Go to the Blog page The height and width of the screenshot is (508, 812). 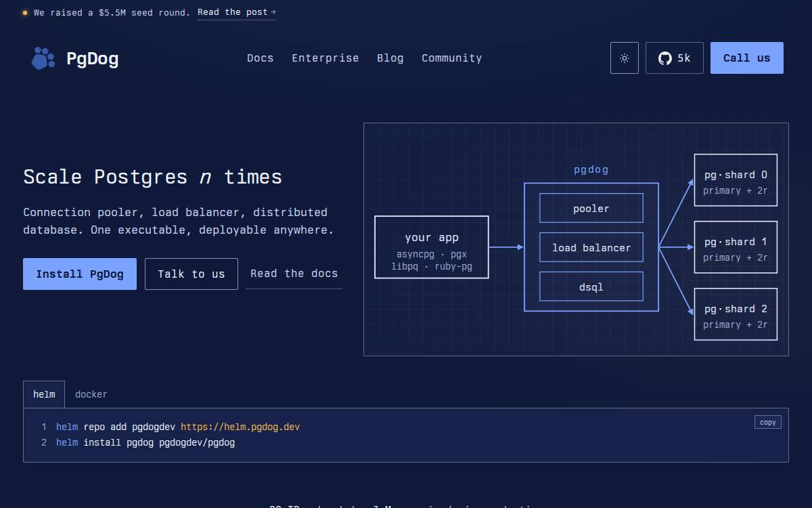pos(390,58)
